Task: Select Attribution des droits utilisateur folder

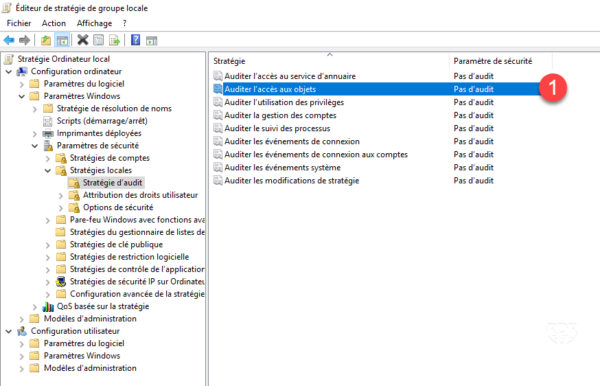Action: (140, 195)
